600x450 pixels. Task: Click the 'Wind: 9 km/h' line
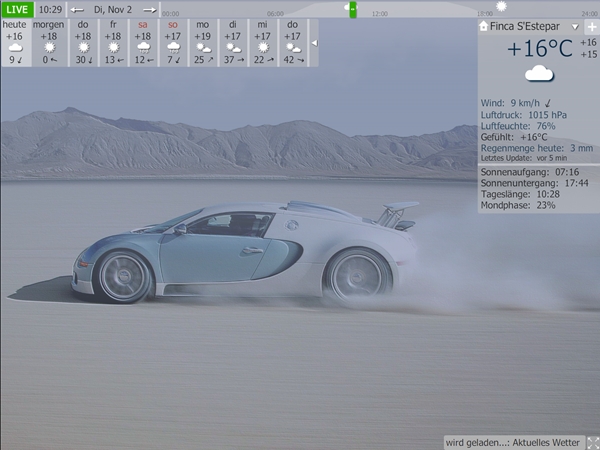[x=516, y=103]
